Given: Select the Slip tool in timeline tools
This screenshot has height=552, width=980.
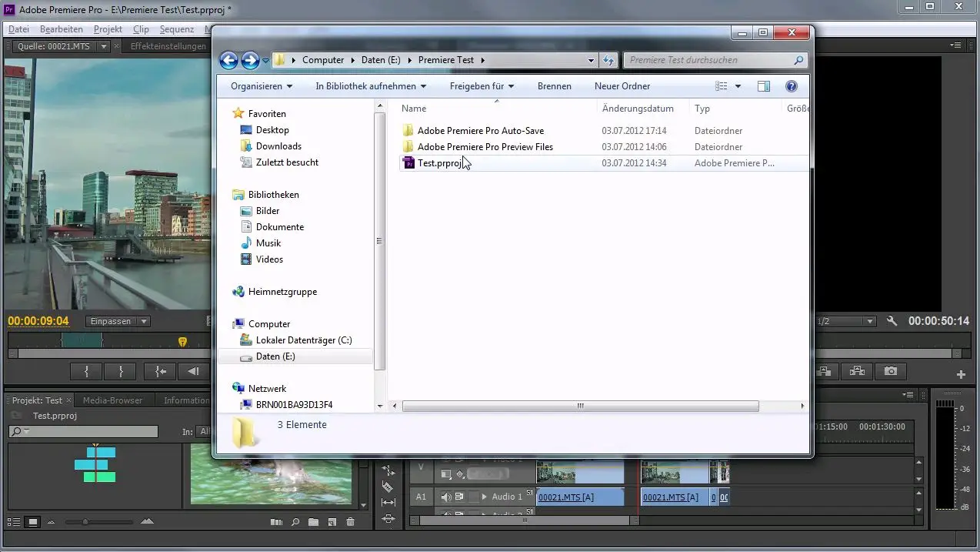Looking at the screenshot, I should coord(388,503).
